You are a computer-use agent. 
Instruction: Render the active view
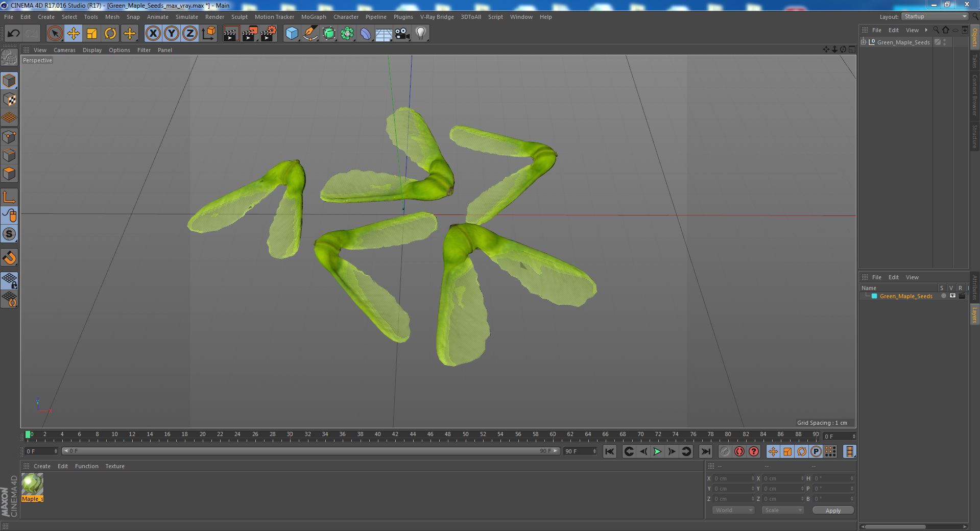point(231,34)
